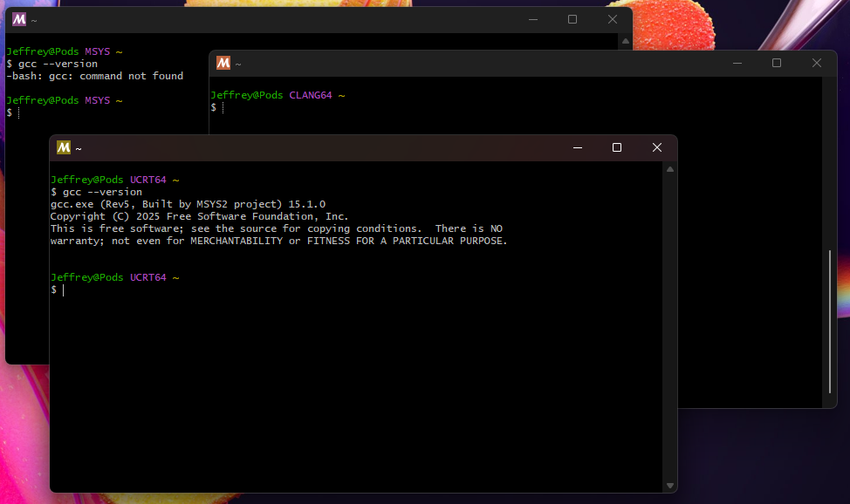Viewport: 850px width, 504px height.
Task: Click the 'gcc.exe (Rev5, Built by MSYS2 project) 15.1.0' line
Action: click(189, 204)
